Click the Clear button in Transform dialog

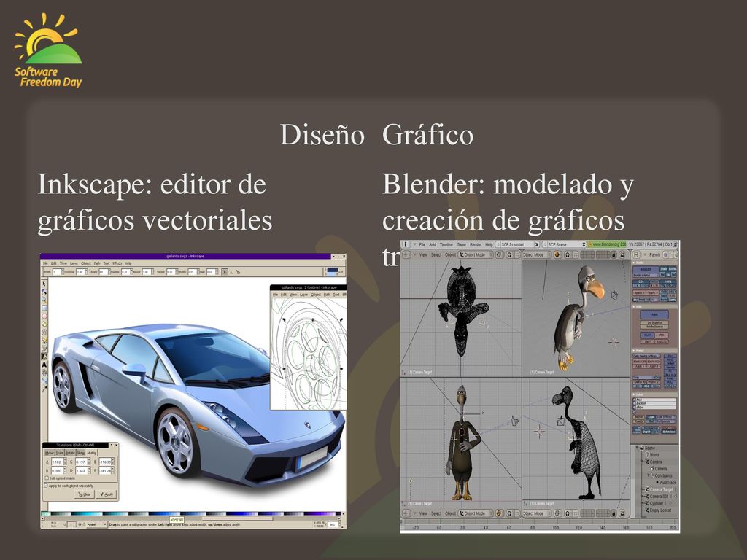click(x=85, y=494)
